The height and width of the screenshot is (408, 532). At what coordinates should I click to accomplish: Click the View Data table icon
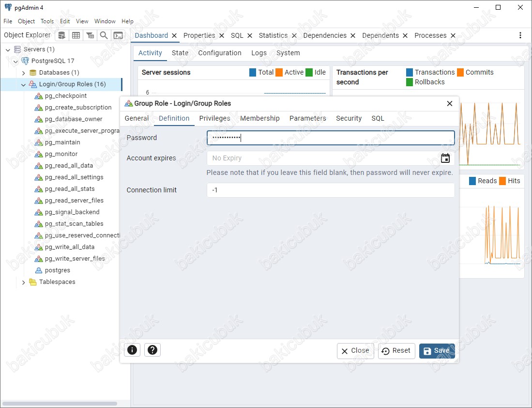click(x=76, y=35)
